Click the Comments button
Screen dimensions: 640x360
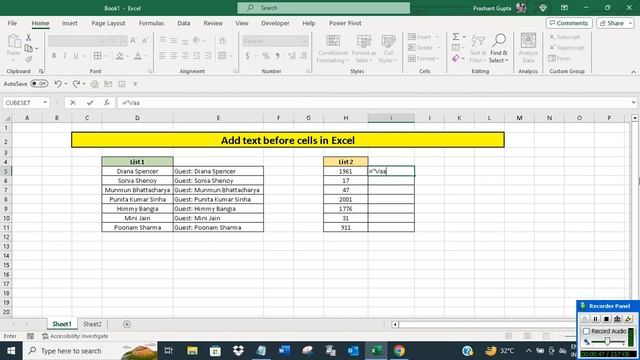[x=569, y=23]
